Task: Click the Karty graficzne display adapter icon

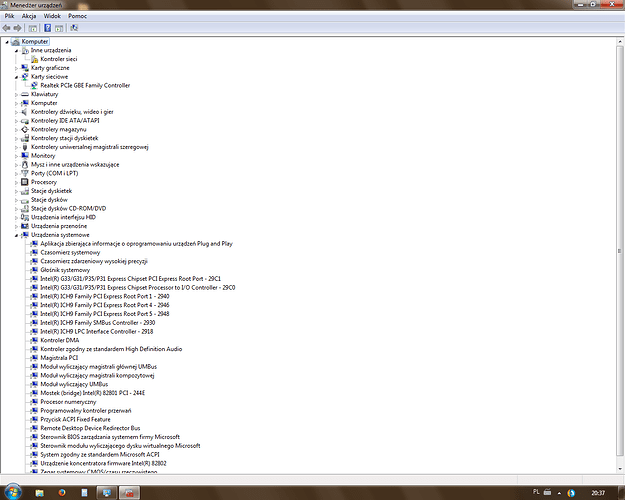Action: click(25, 68)
